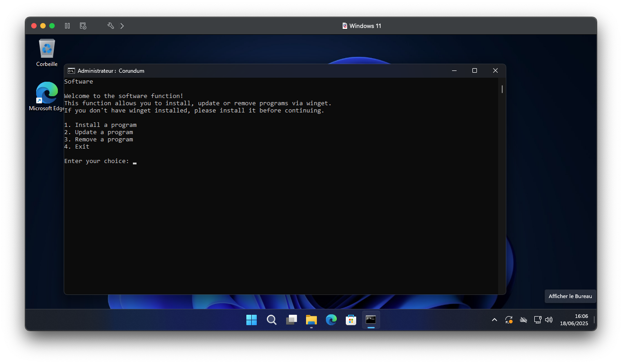
Task: Open the OneDrive cloud tray icon
Action: 523,320
